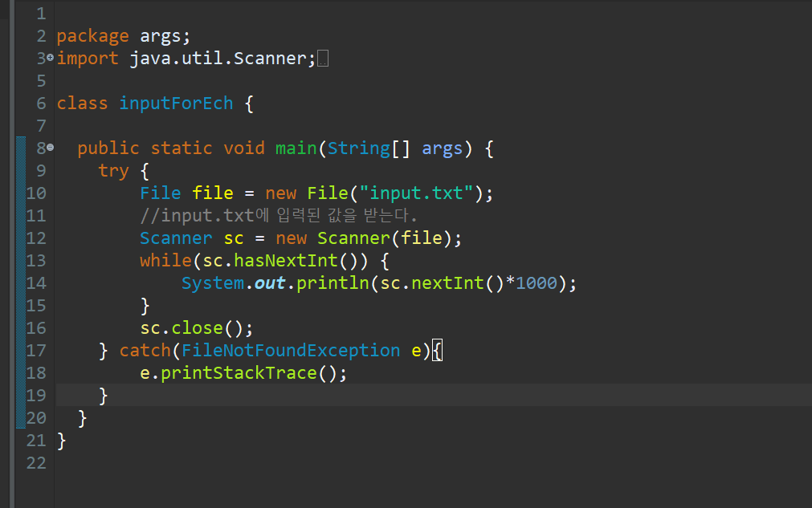Click the variable 'sc' declaration on line 12
Image resolution: width=812 pixels, height=508 pixels.
coord(234,238)
